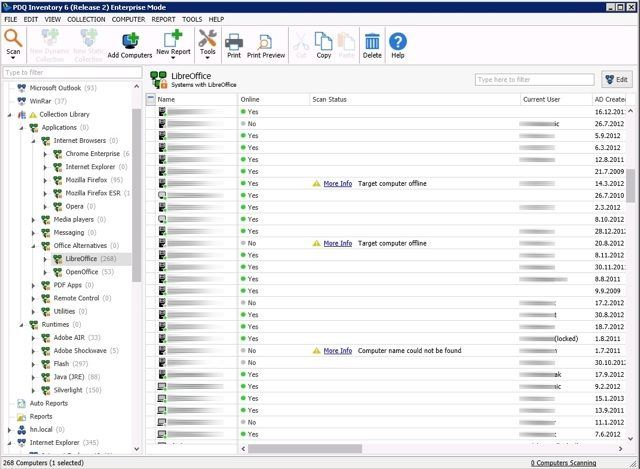Click the horizontal scrollbar thumb
Viewport: 640px width, 469px height.
[305, 449]
